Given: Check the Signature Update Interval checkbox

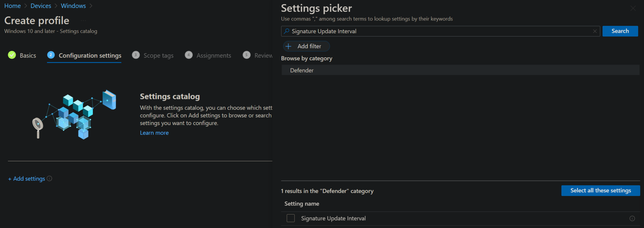Looking at the screenshot, I should [291, 218].
